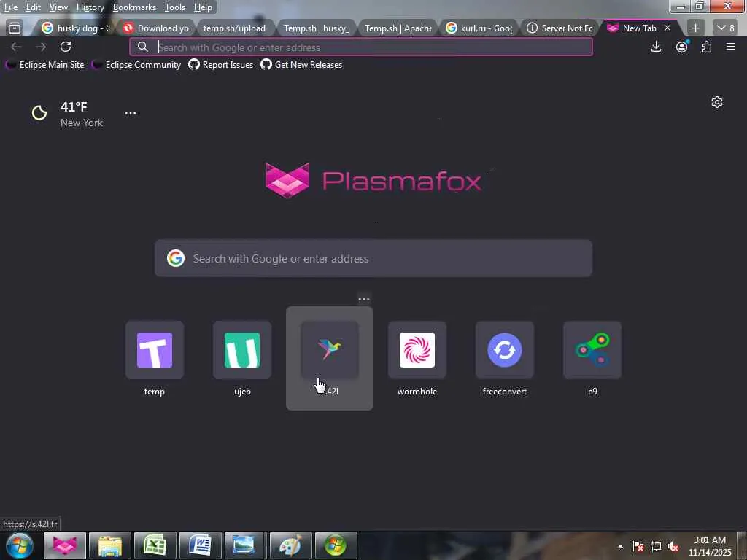This screenshot has width=747, height=560.
Task: Switch to the Server Not Found tab
Action: [x=560, y=28]
